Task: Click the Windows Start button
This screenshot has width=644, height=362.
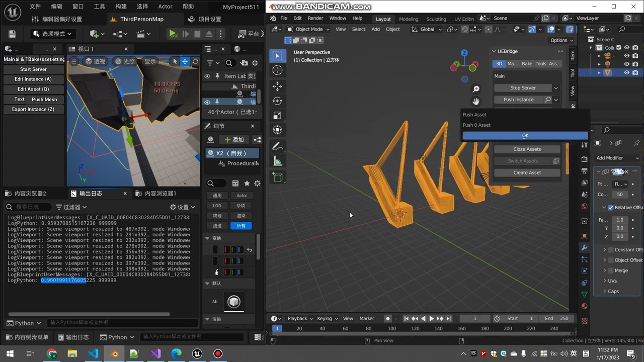Action: (x=10, y=353)
